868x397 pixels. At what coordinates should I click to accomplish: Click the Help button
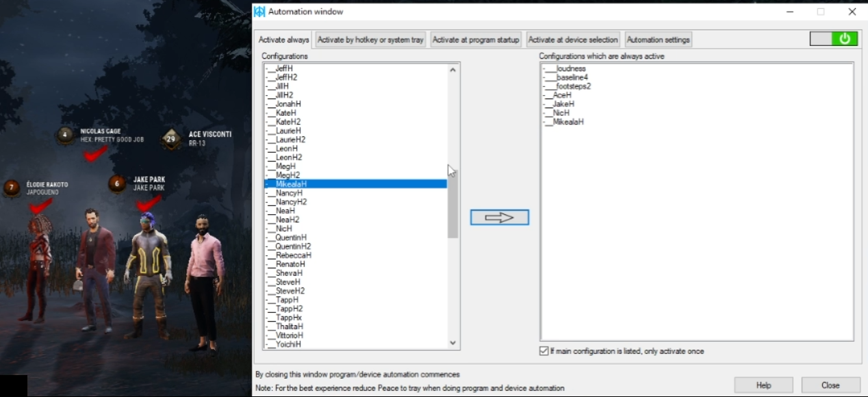(763, 385)
